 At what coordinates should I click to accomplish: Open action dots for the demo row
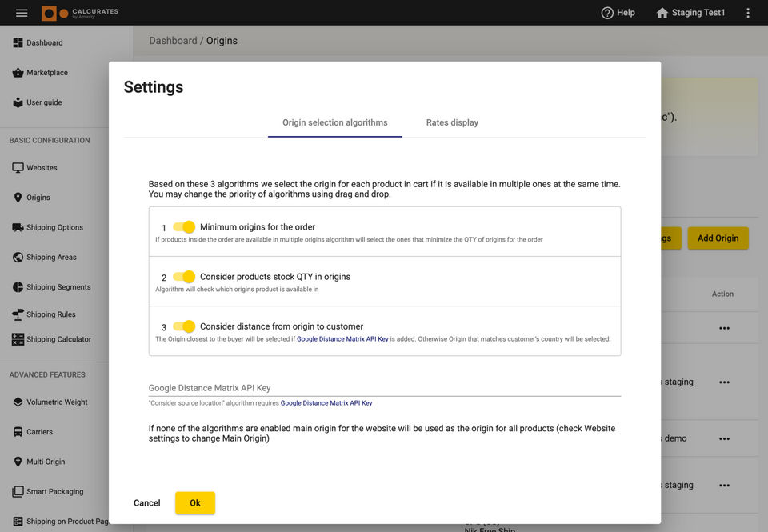725,439
